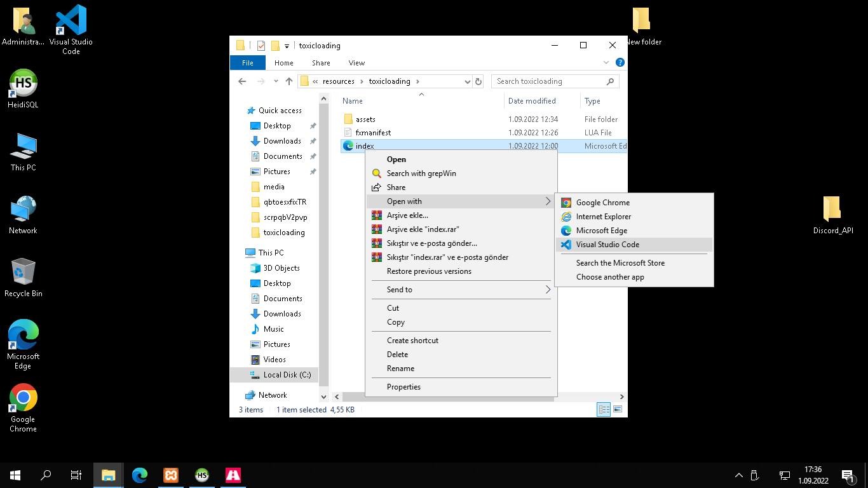Click Explorer back arrow
The width and height of the screenshot is (868, 488).
coord(242,81)
